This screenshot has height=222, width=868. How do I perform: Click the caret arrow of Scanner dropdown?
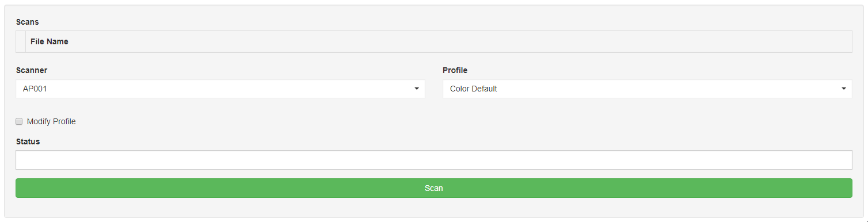[416, 89]
